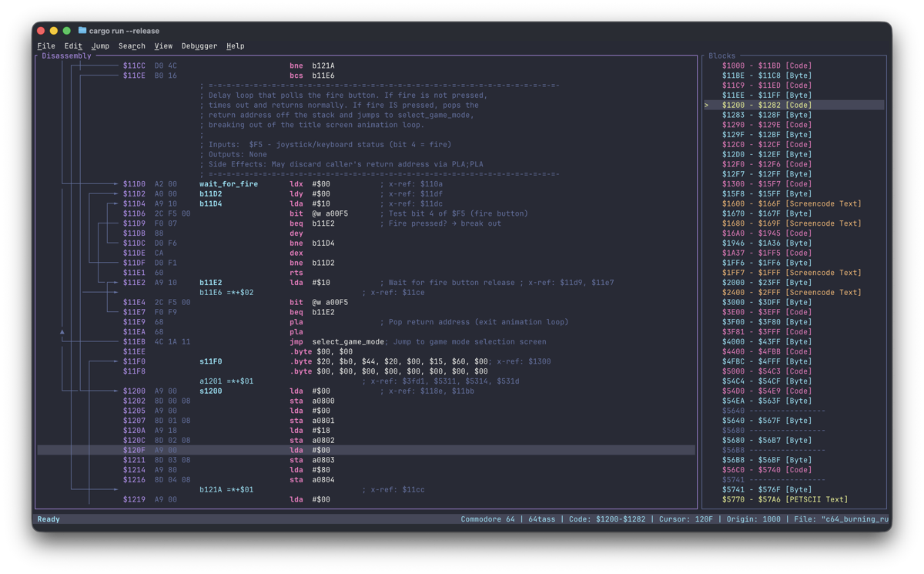Select the sta a0804 line at $1216
924x574 pixels.
click(367, 479)
